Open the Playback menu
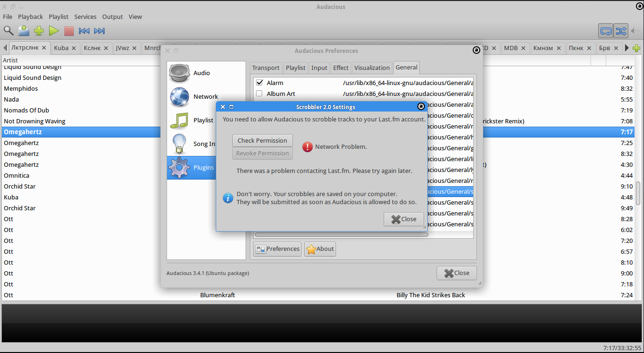The image size is (644, 353). coord(30,17)
